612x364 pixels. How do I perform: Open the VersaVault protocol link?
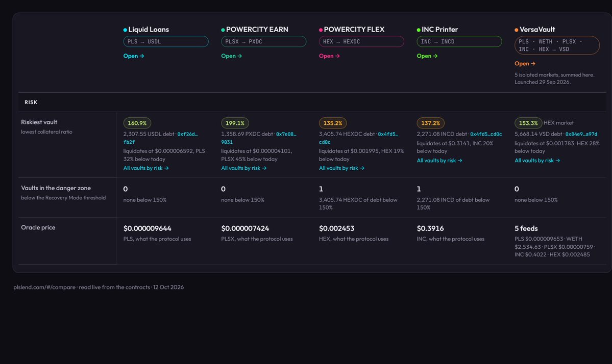(x=525, y=64)
